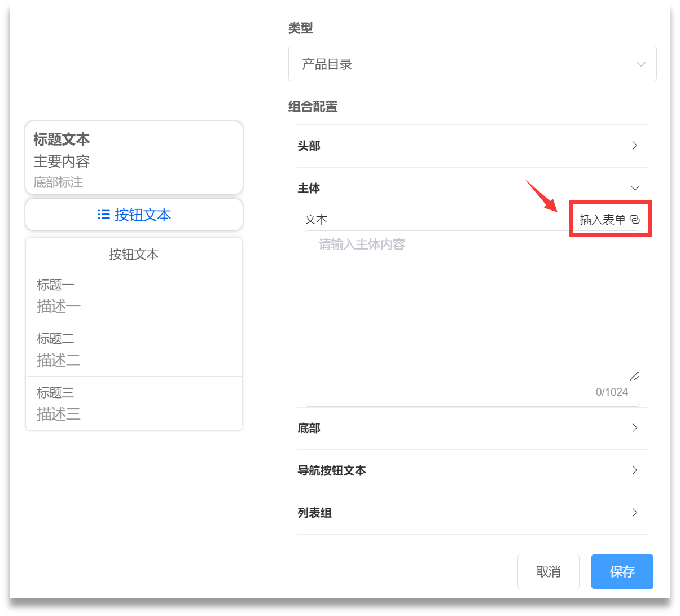Image resolution: width=680 pixels, height=616 pixels.
Task: Click the list icon beside 按钮文本
Action: pyautogui.click(x=103, y=215)
